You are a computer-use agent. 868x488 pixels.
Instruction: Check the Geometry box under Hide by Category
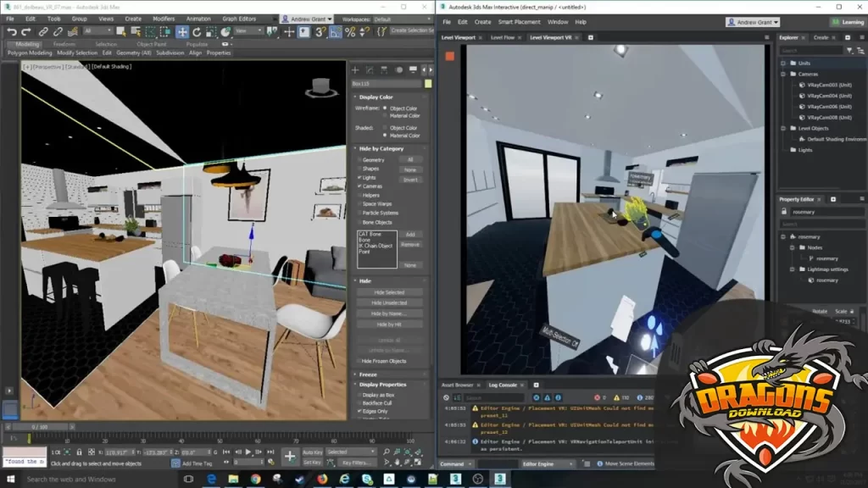coord(359,160)
